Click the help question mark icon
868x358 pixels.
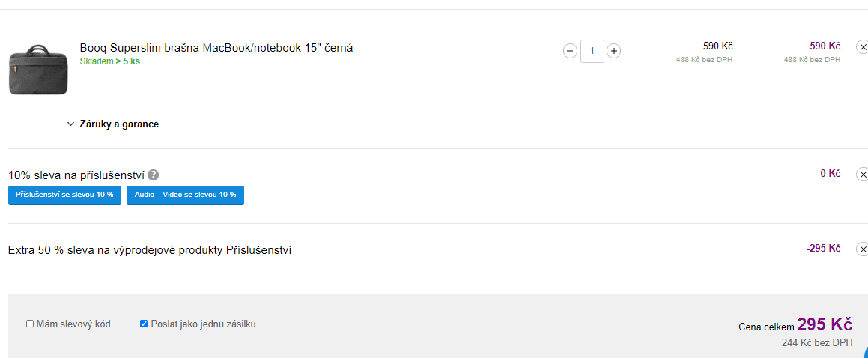coord(154,175)
